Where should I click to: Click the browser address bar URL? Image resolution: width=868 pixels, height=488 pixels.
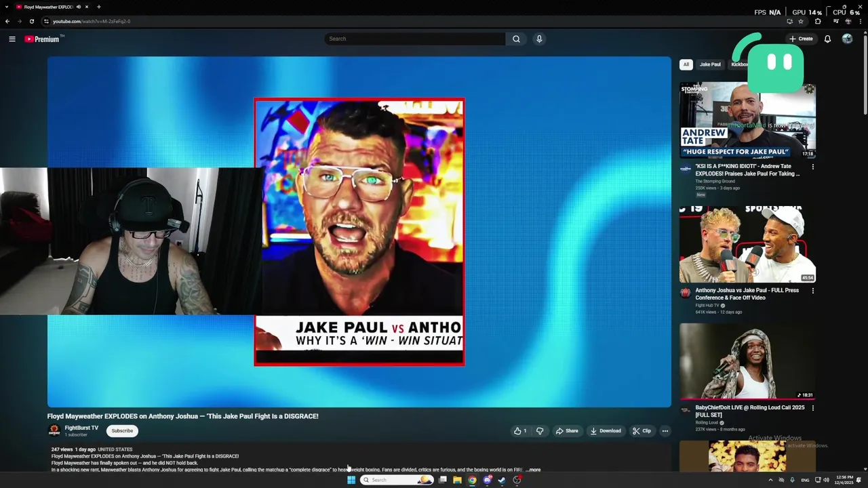(92, 21)
